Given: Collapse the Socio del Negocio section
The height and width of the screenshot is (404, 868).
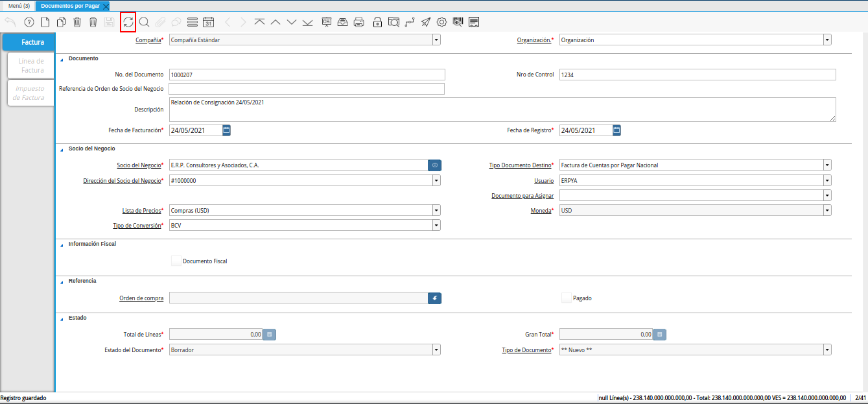Looking at the screenshot, I should click(x=62, y=149).
